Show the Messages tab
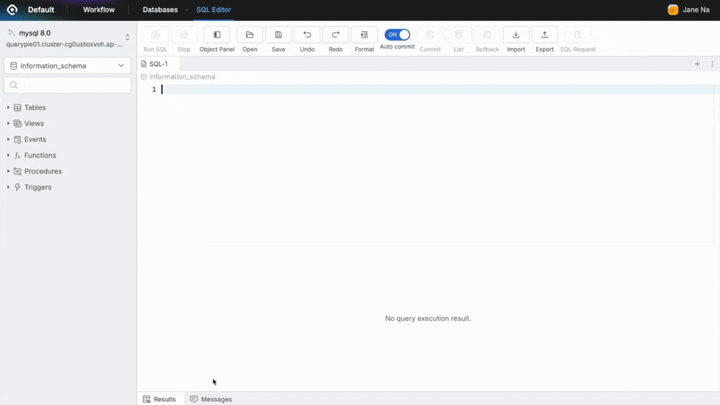The width and height of the screenshot is (720, 405). coord(211,399)
